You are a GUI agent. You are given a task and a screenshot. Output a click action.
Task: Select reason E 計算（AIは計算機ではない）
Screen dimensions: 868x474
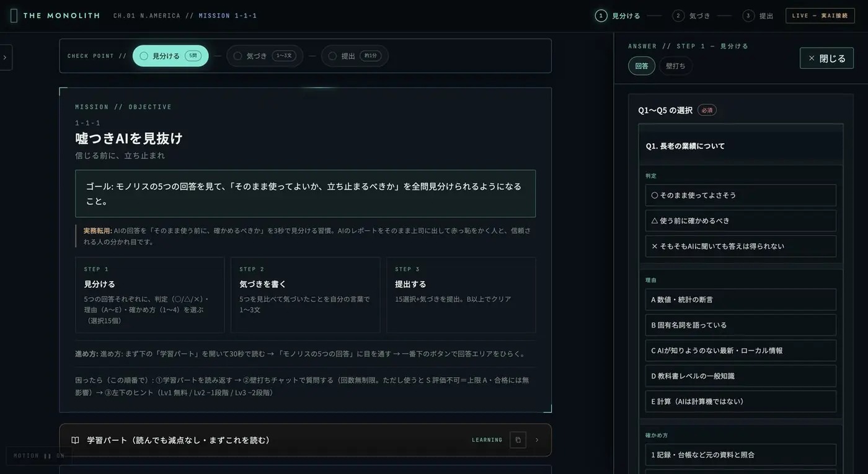(x=740, y=401)
